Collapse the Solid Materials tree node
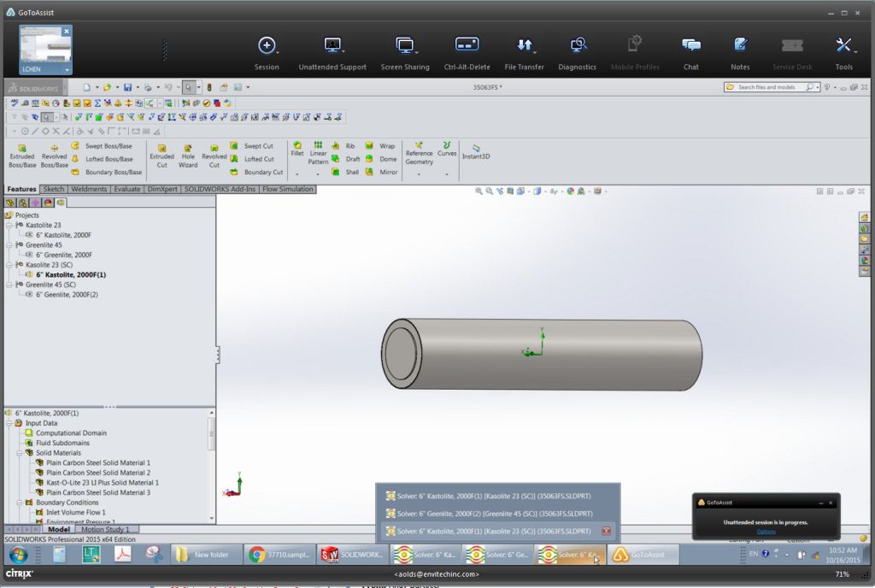The image size is (875, 588). pyautogui.click(x=20, y=453)
